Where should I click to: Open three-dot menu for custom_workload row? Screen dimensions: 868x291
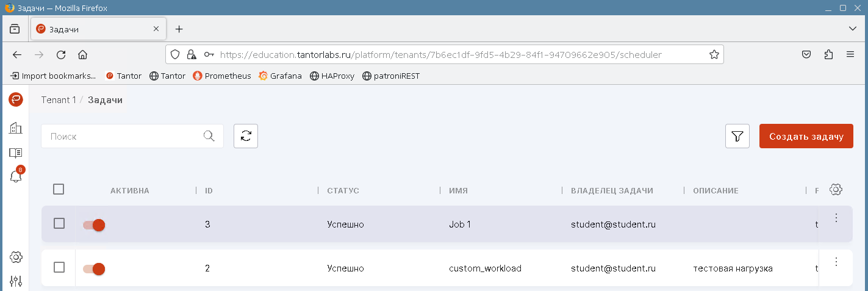pyautogui.click(x=836, y=262)
